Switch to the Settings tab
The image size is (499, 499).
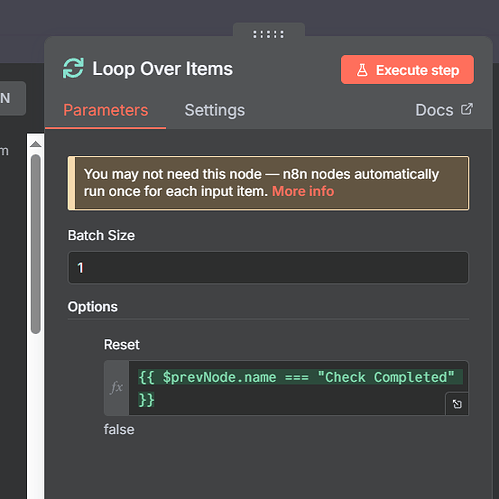click(x=215, y=110)
